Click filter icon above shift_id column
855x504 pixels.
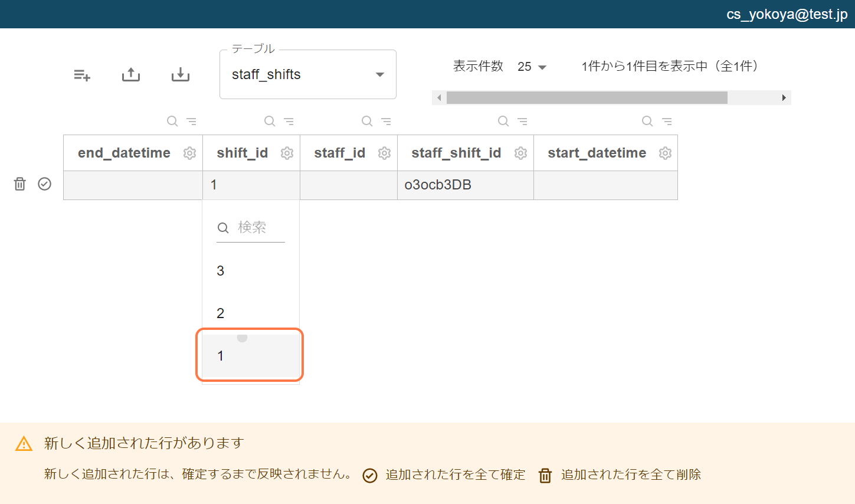point(289,121)
